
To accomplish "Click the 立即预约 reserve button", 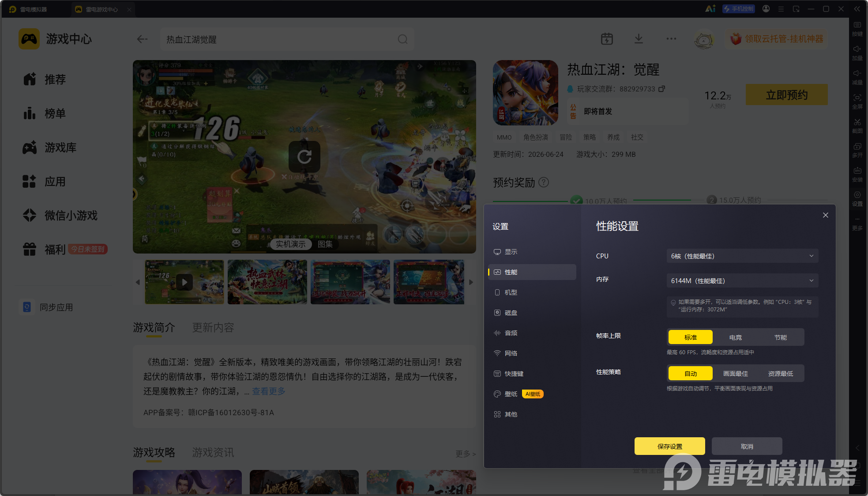I will [x=786, y=95].
